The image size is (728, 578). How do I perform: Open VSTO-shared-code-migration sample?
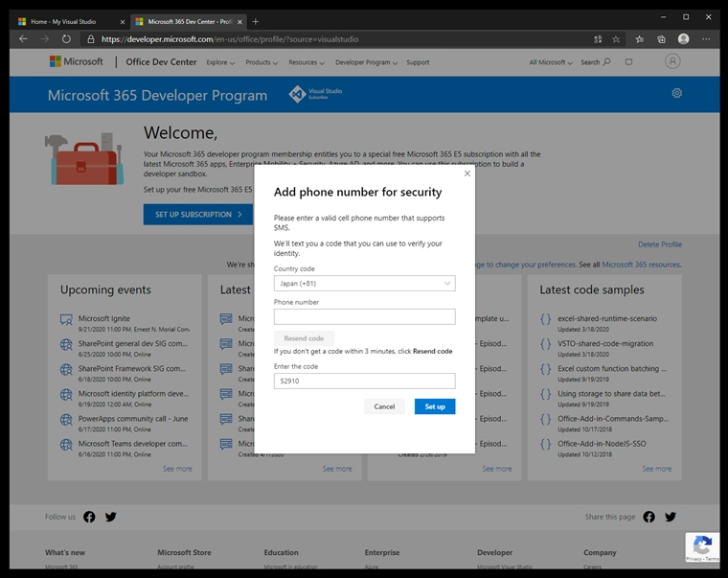click(605, 343)
